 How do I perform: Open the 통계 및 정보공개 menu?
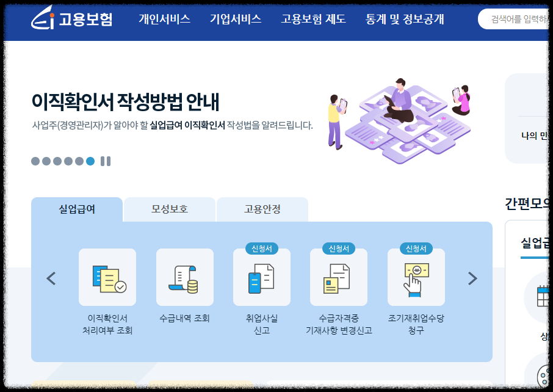coord(405,19)
